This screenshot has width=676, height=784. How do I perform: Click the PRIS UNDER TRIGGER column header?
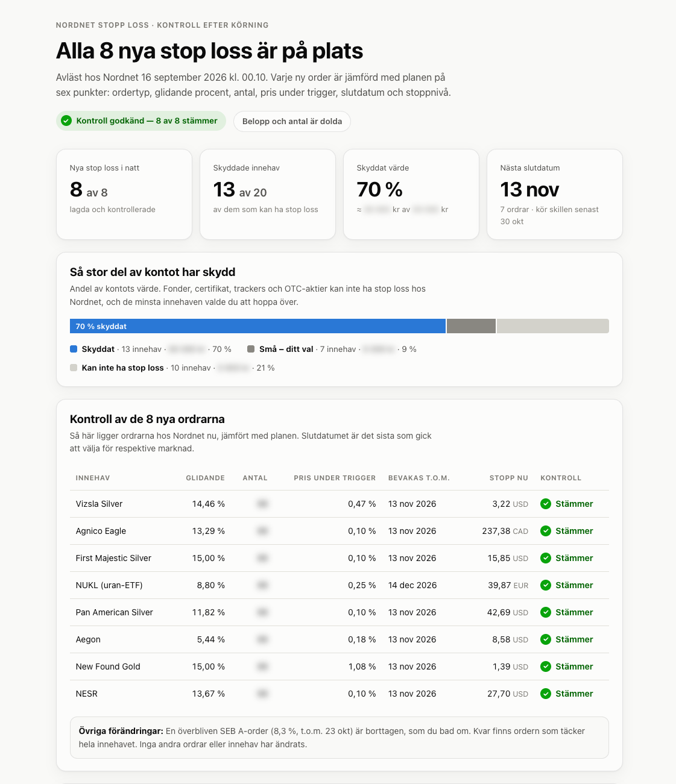[335, 478]
